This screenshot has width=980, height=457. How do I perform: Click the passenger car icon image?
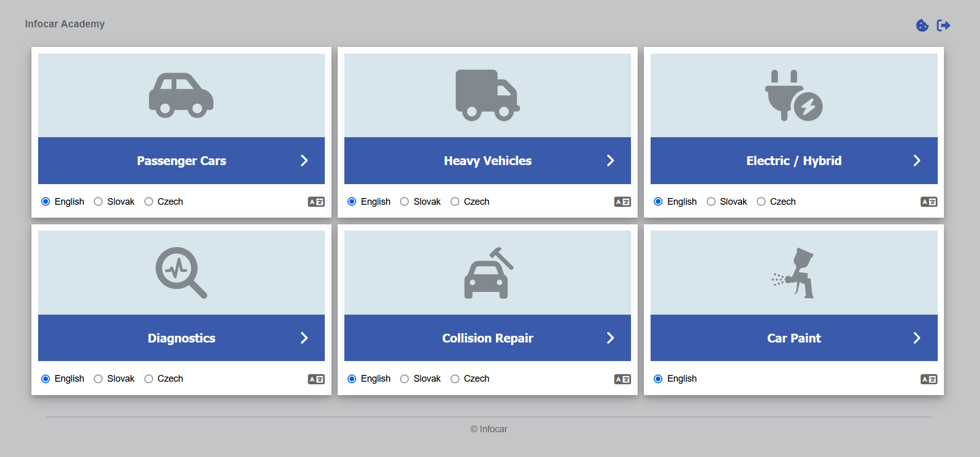(181, 95)
